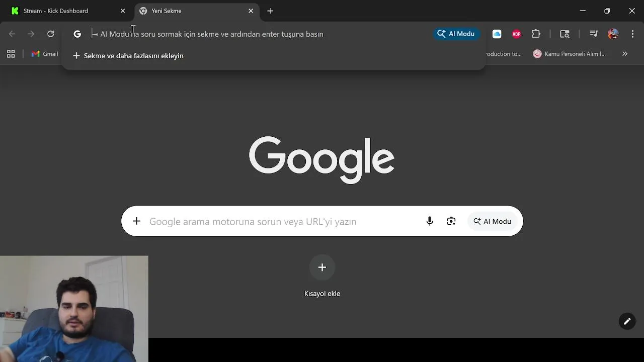Click the webcam overlay thumbnail
The height and width of the screenshot is (362, 644).
pyautogui.click(x=74, y=309)
